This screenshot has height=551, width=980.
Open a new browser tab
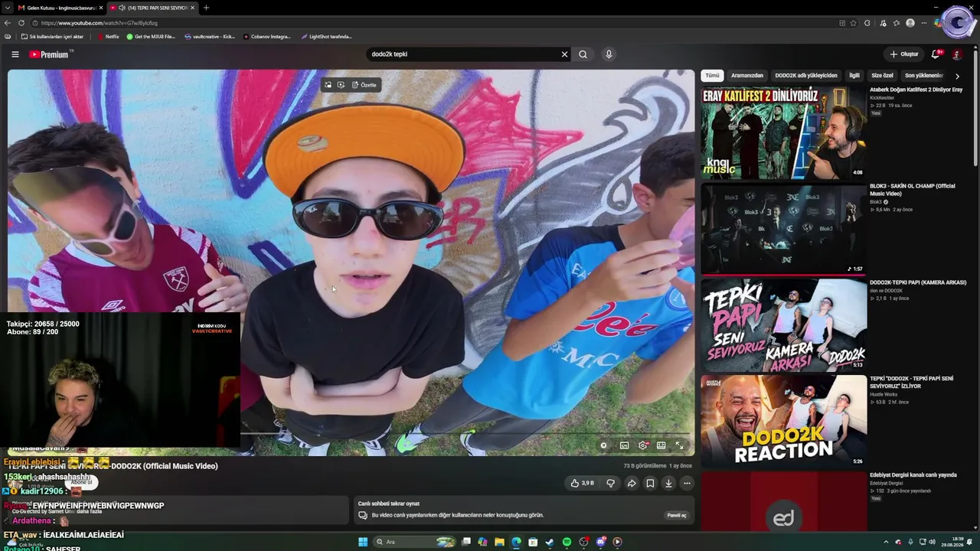click(206, 8)
